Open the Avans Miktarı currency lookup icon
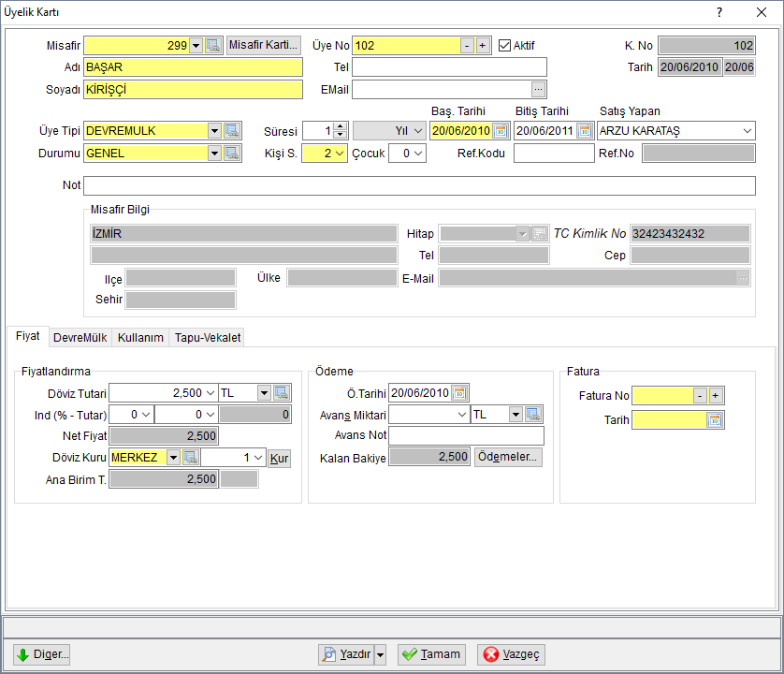Image resolution: width=784 pixels, height=674 pixels. pos(533,415)
